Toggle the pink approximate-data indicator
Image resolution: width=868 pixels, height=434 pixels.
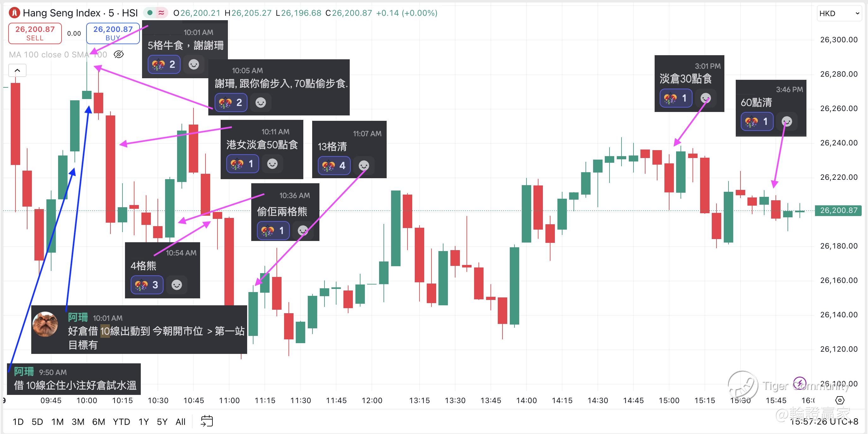click(161, 13)
